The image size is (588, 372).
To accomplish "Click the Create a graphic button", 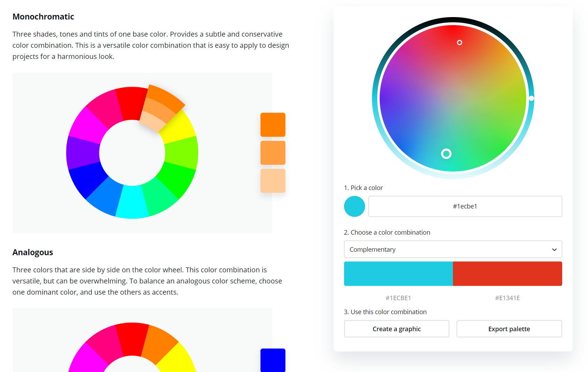I will click(x=397, y=329).
